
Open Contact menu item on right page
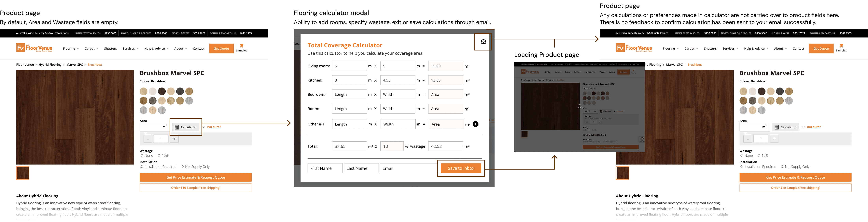798,49
